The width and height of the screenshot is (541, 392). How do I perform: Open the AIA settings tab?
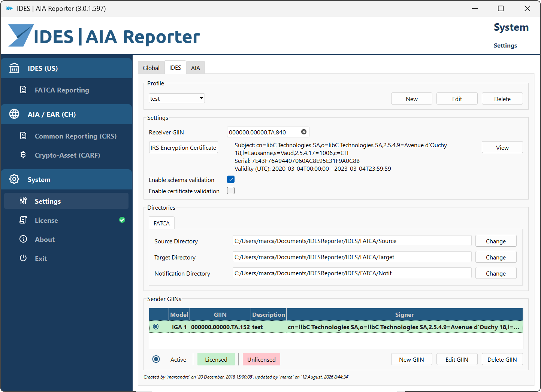tap(196, 68)
